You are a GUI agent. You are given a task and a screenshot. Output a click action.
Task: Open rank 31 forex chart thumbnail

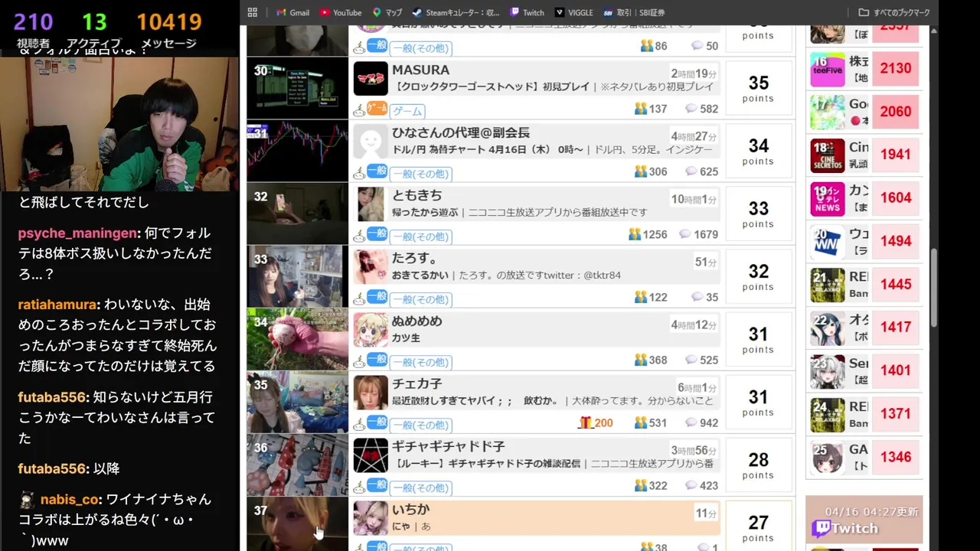tap(297, 151)
